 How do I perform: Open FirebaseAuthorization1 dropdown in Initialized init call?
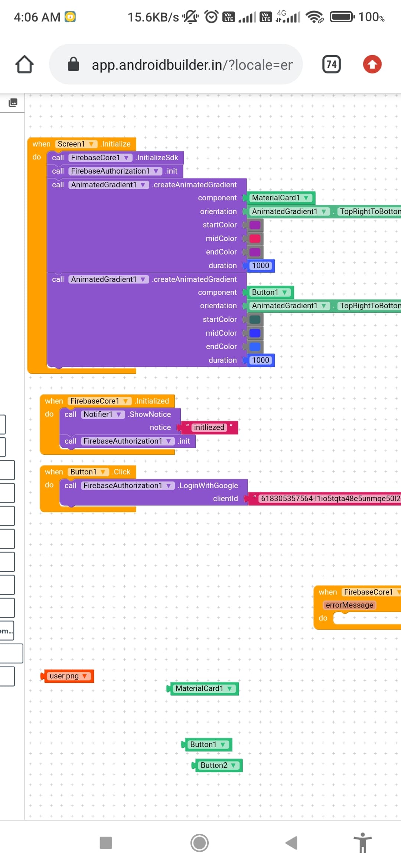click(x=128, y=441)
